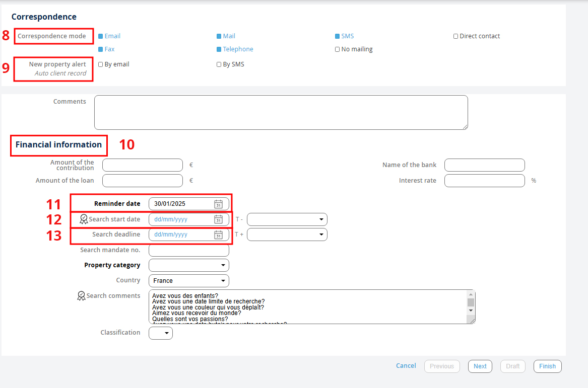Open calendar picker for Reminder date
This screenshot has width=588, height=388.
point(218,204)
